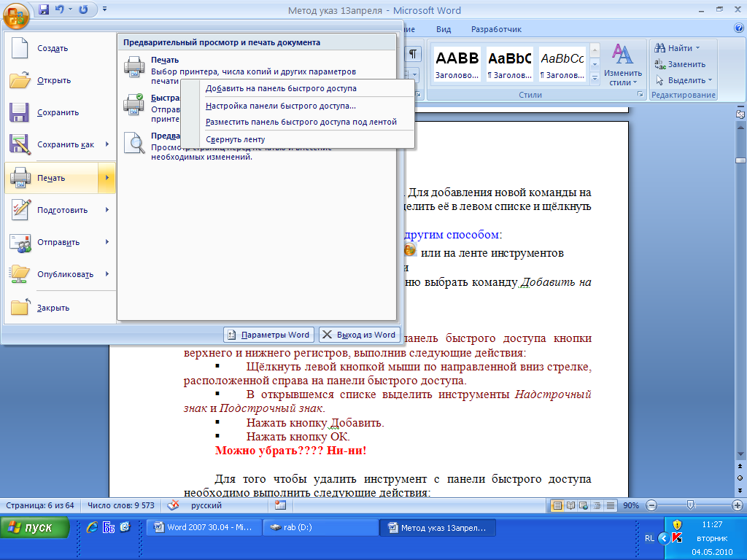Click the zoom out minus button

(x=651, y=506)
